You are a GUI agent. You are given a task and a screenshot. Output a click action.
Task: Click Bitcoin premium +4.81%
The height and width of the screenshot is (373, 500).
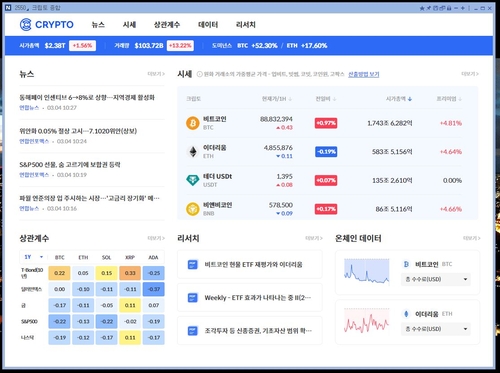(x=451, y=123)
